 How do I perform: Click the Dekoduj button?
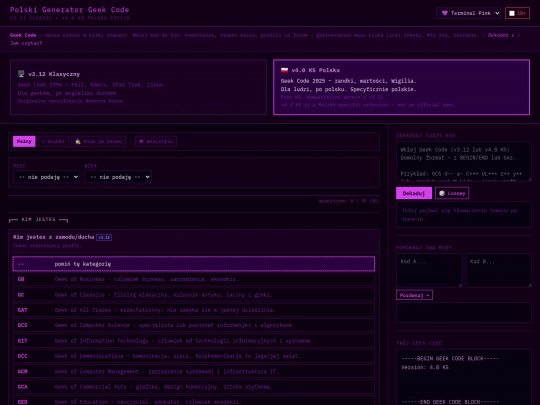(414, 193)
